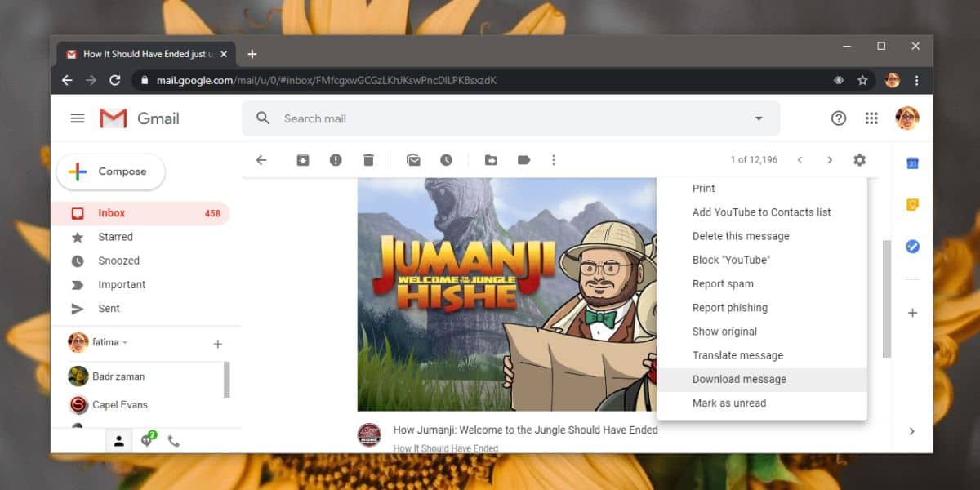980x490 pixels.
Task: Go to the newer email arrow
Action: (x=800, y=160)
